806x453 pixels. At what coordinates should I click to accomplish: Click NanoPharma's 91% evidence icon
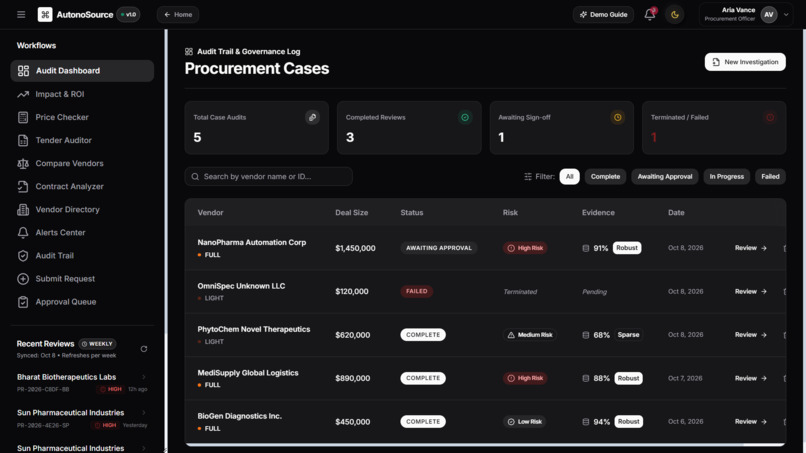585,248
